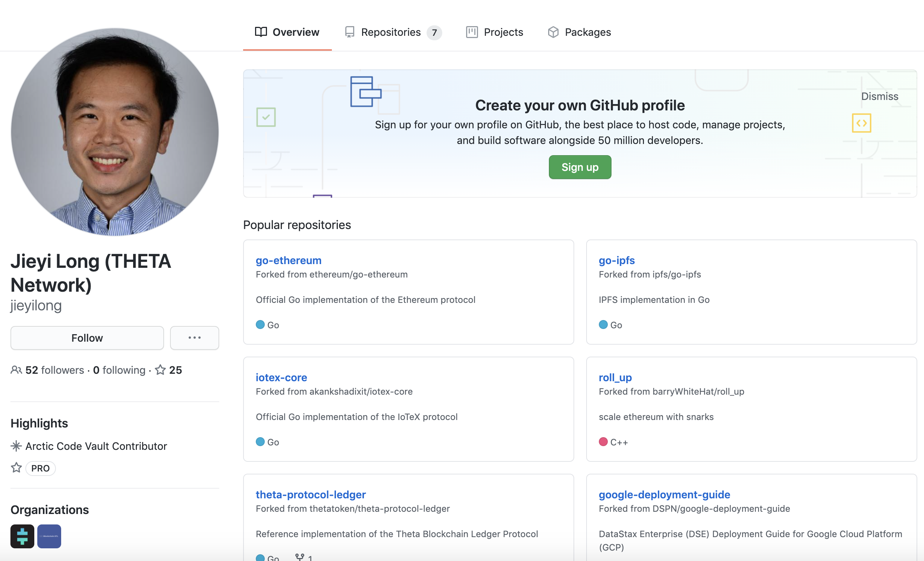Open the three-dots user options menu
Screen dimensions: 924x561
(x=194, y=338)
